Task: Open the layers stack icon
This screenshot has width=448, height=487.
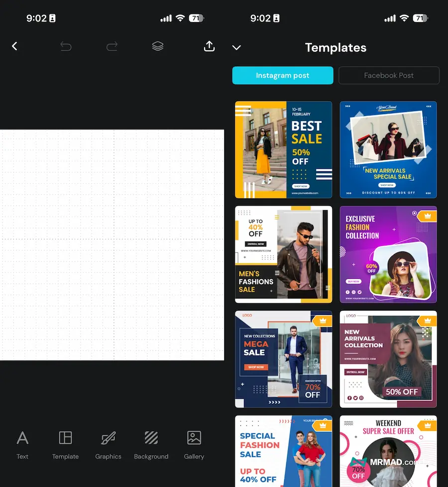Action: (158, 46)
